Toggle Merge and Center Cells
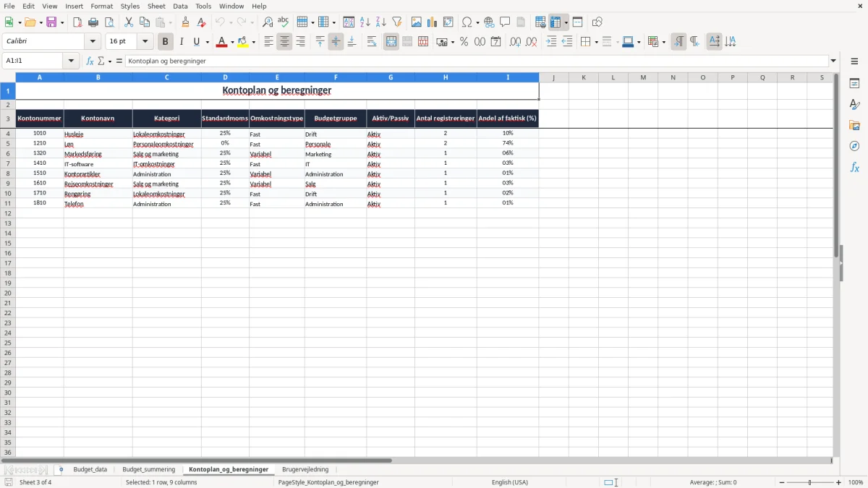The image size is (868, 488). click(x=391, y=42)
